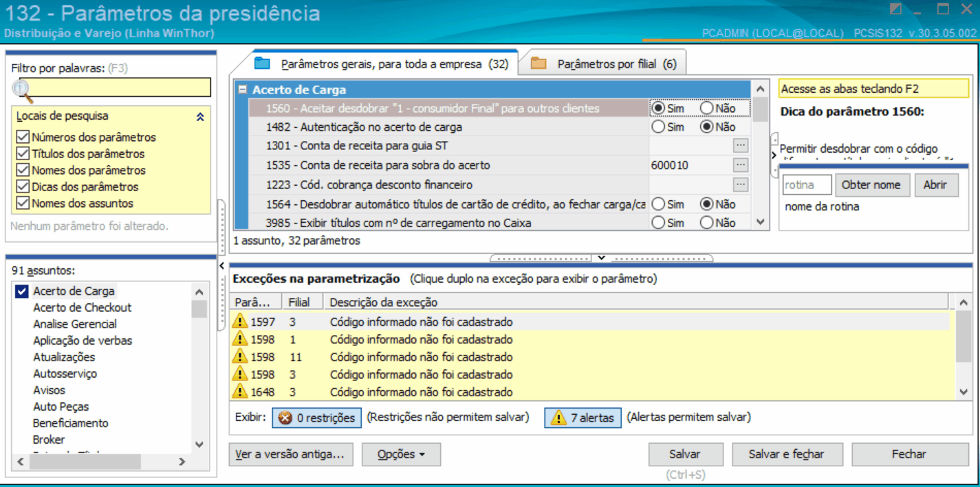Click the window layout icon in title bar
Screen dimensions: 980x487
pyautogui.click(x=895, y=10)
